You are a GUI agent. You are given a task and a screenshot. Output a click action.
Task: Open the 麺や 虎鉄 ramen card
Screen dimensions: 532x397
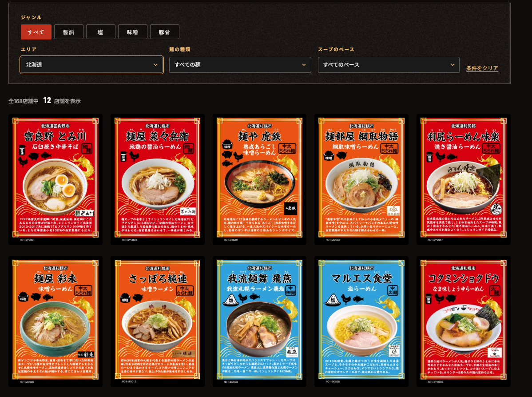tap(259, 179)
